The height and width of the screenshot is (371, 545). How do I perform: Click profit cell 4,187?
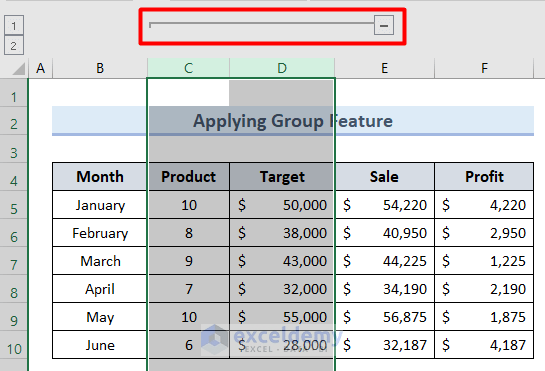pos(484,345)
